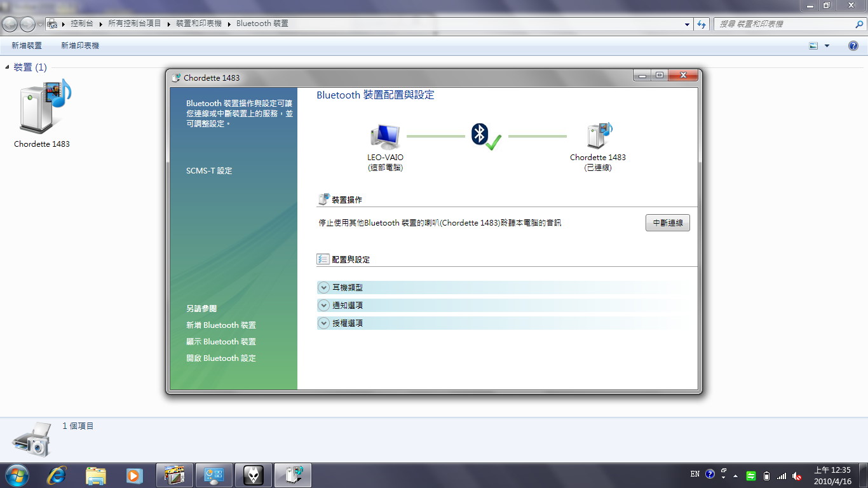
Task: Click the EN language indicator in tray
Action: (695, 475)
